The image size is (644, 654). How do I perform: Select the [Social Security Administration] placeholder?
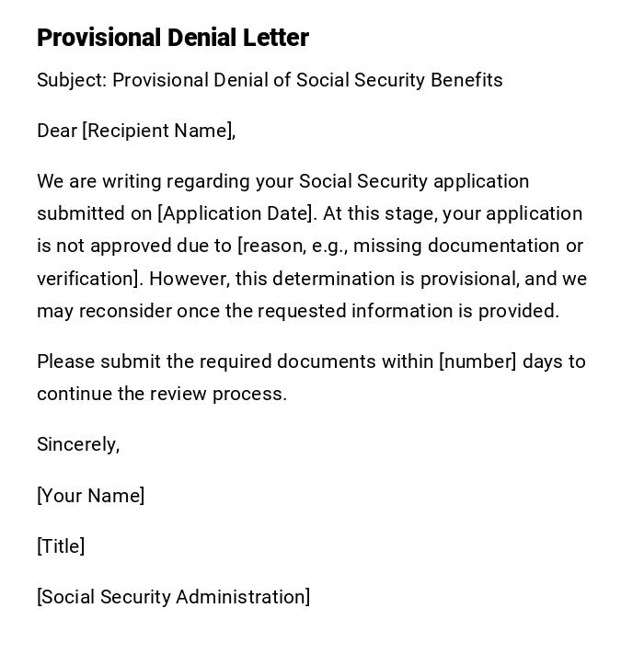click(173, 597)
